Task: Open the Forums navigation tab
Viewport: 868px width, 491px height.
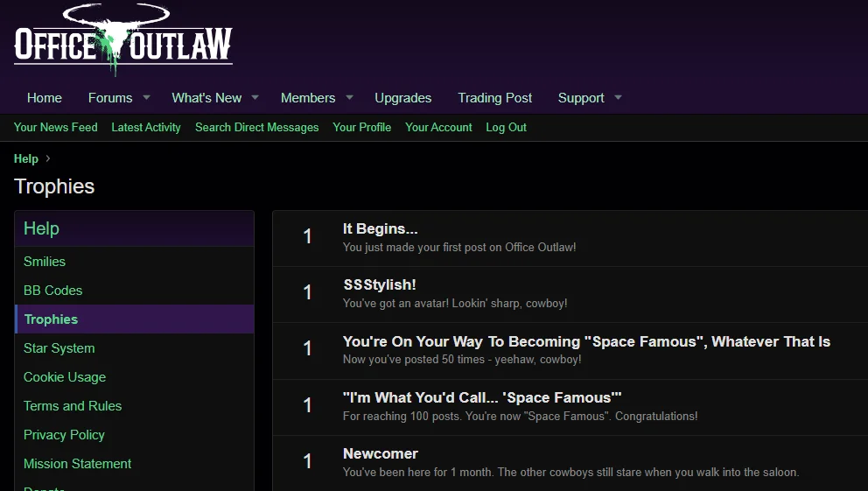Action: pyautogui.click(x=110, y=98)
